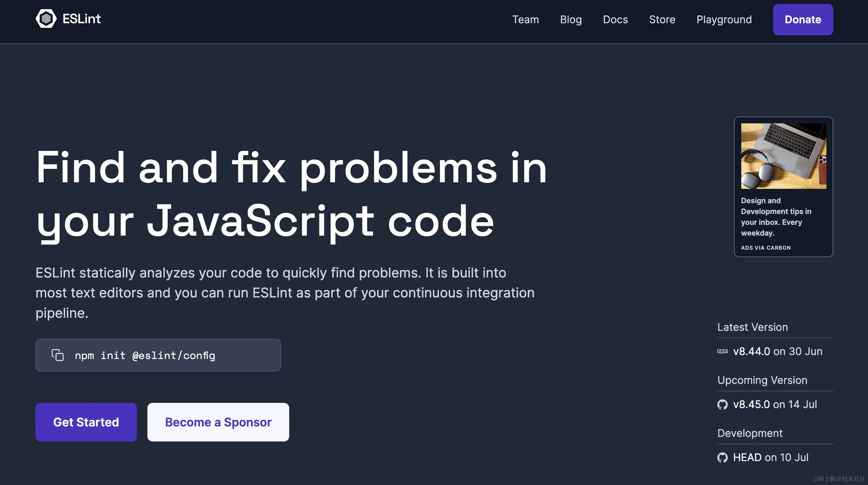Click the ESLint hexagon logo icon
The image size is (868, 485).
(46, 19)
